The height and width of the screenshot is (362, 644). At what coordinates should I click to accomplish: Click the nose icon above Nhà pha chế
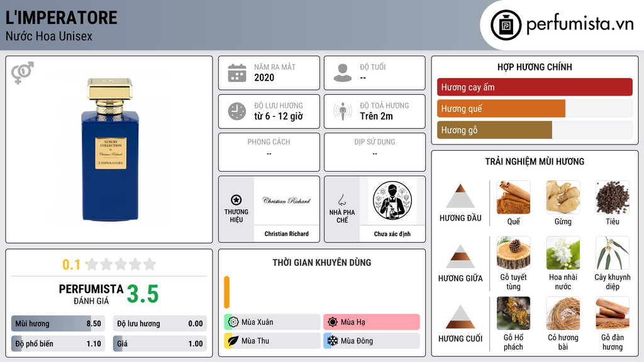tap(341, 200)
